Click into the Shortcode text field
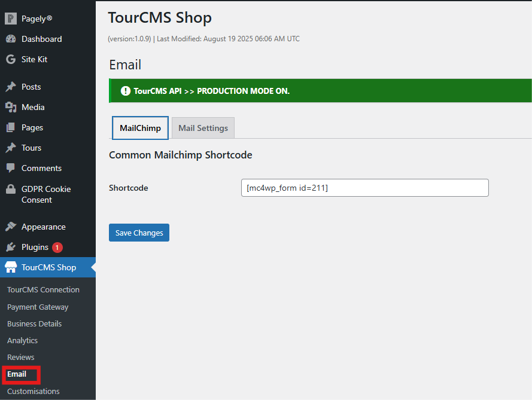Image resolution: width=532 pixels, height=400 pixels. click(364, 188)
